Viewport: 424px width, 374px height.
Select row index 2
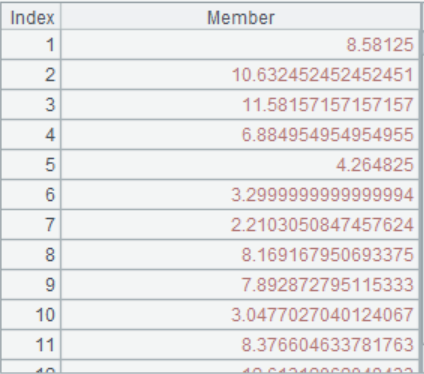click(31, 75)
